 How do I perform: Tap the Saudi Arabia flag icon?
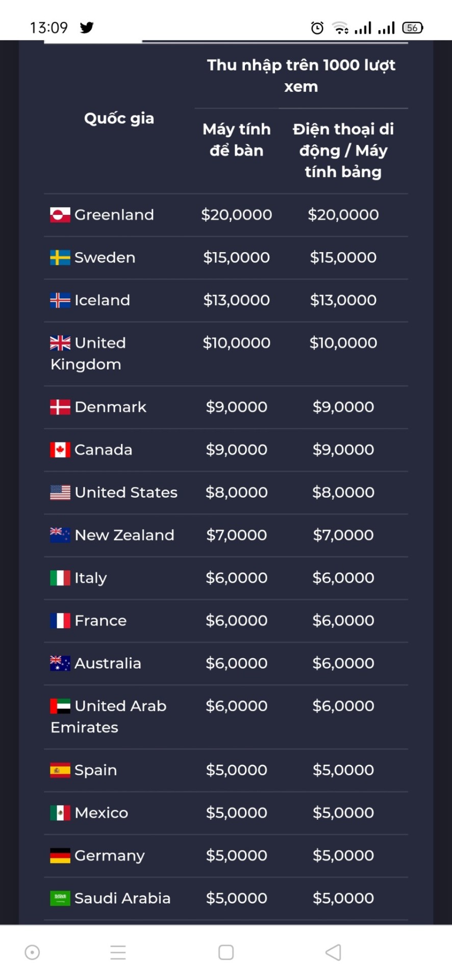(x=60, y=898)
